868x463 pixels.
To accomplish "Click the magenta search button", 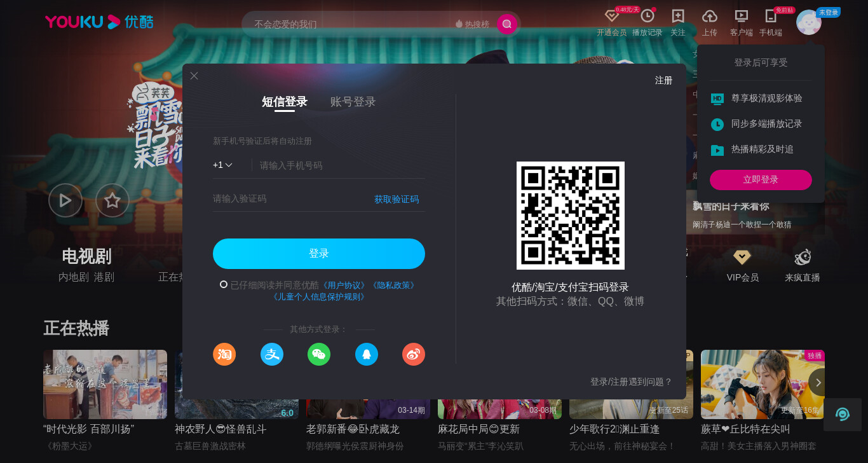I will 507,24.
